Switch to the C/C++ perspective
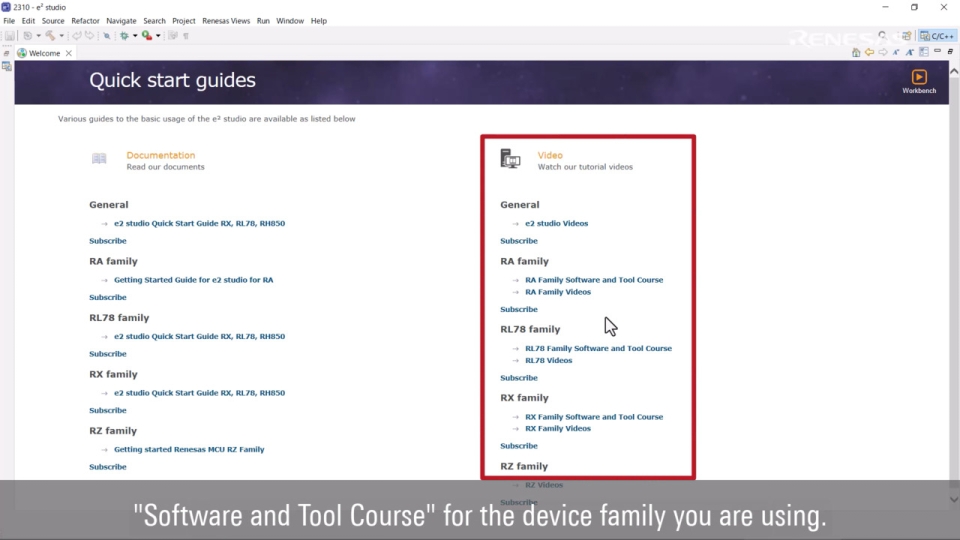 click(x=937, y=36)
